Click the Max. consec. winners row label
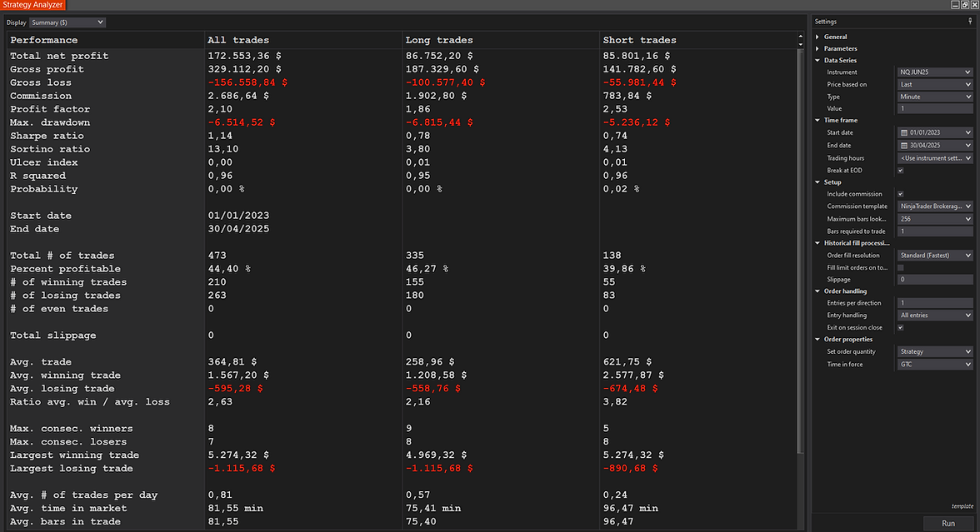 pyautogui.click(x=72, y=428)
